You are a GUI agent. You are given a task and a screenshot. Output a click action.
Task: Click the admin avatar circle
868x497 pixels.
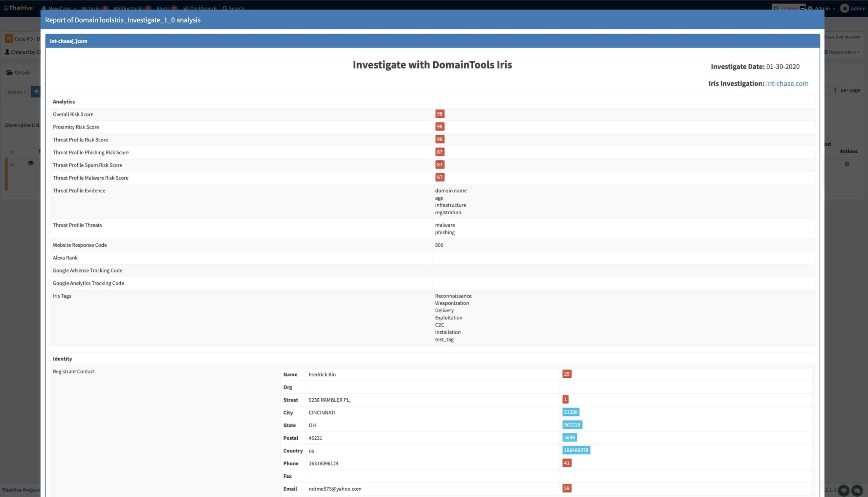pos(844,8)
